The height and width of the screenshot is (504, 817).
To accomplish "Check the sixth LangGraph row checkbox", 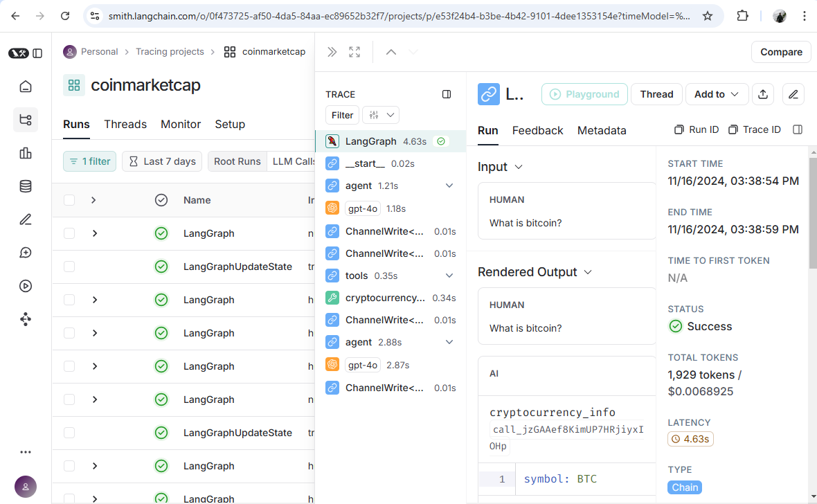I will 69,466.
